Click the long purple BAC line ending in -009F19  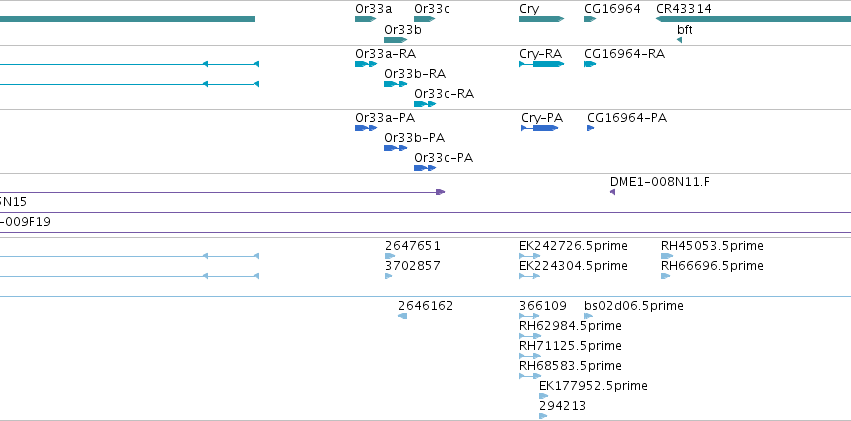click(426, 233)
